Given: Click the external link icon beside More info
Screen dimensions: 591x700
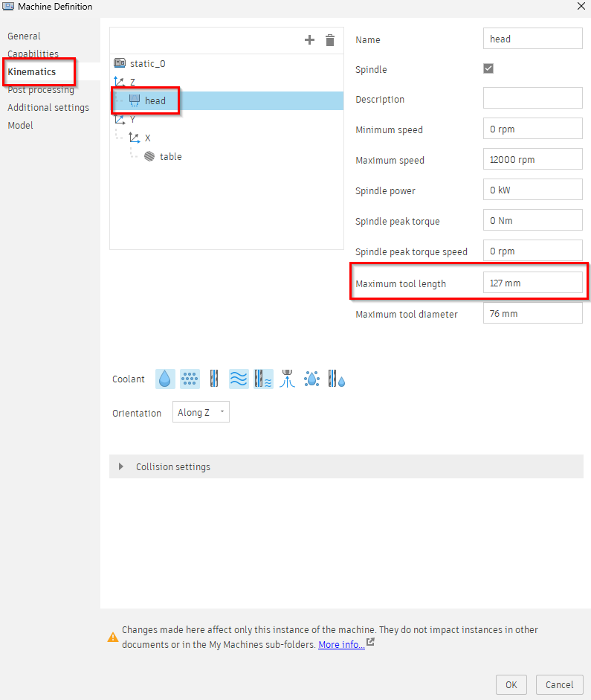Looking at the screenshot, I should 370,643.
